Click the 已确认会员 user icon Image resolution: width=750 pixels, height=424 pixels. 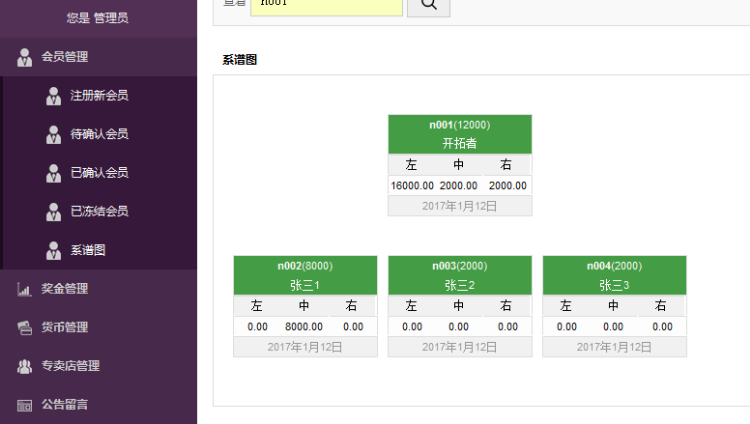tap(54, 173)
